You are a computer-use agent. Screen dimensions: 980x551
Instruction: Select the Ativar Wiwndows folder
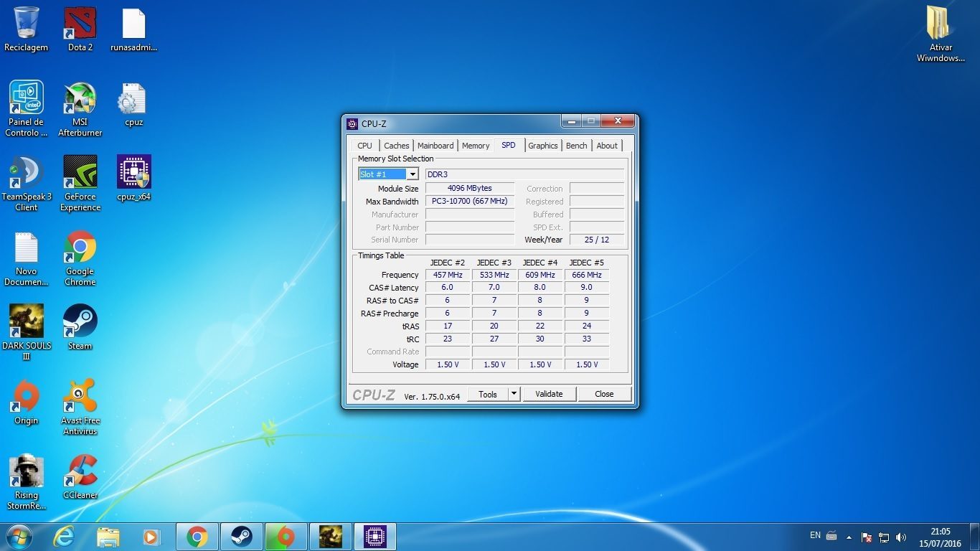pyautogui.click(x=941, y=34)
